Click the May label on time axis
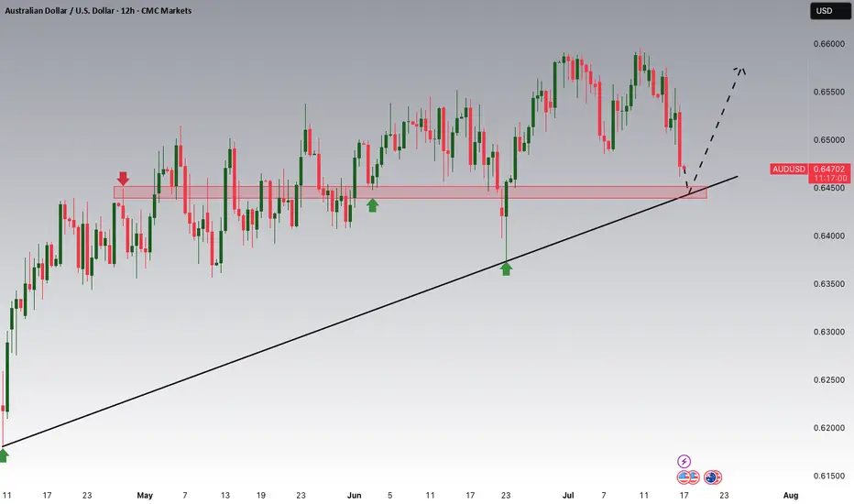Image resolution: width=854 pixels, height=504 pixels. point(145,495)
